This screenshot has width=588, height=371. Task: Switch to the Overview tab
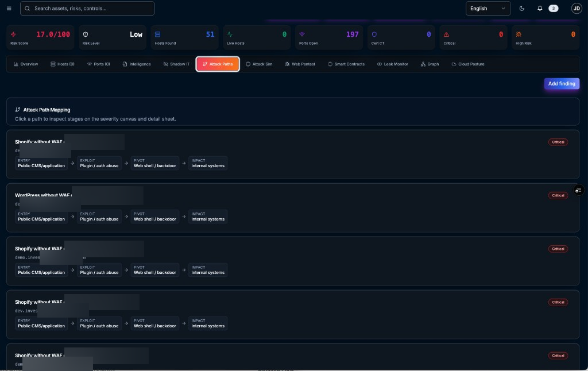[x=26, y=64]
